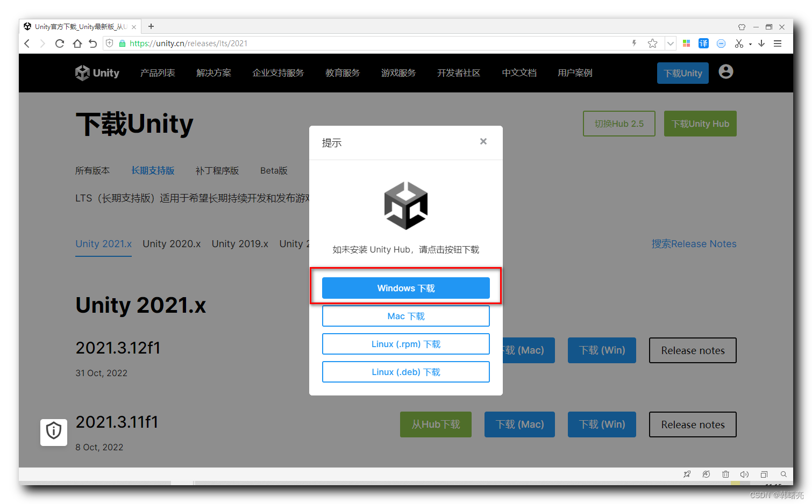Click the 切换Hub 2.5 button

pos(619,124)
